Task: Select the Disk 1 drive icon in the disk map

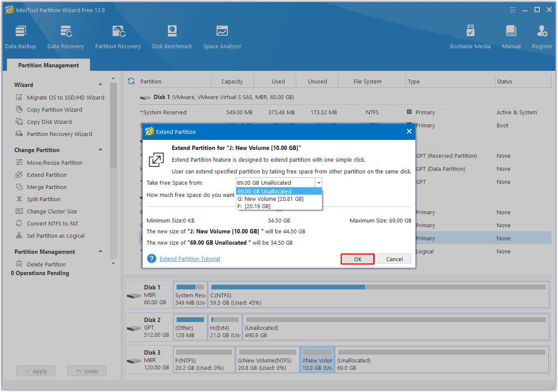Action: click(134, 296)
